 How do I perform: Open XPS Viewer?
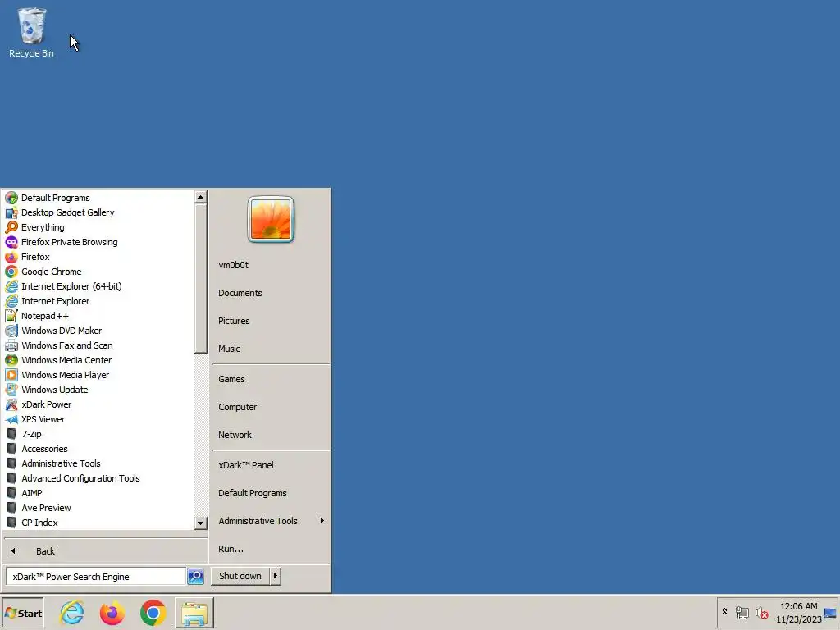coord(43,419)
